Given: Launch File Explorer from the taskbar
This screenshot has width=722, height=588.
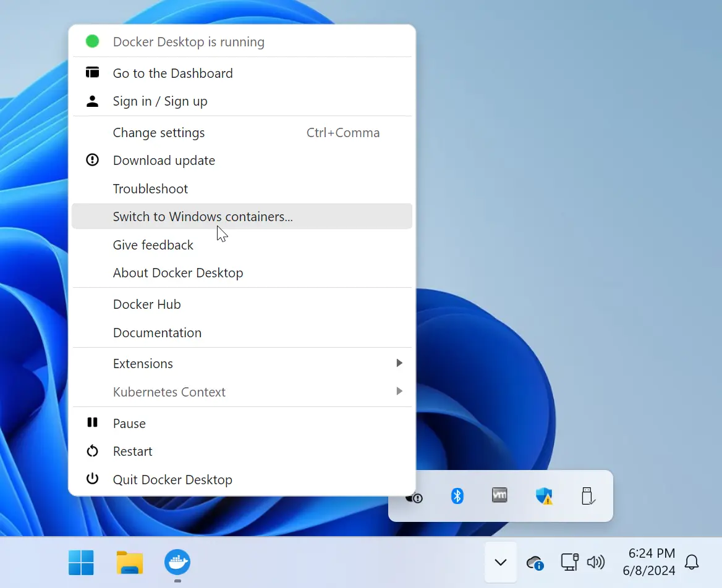Looking at the screenshot, I should point(129,562).
